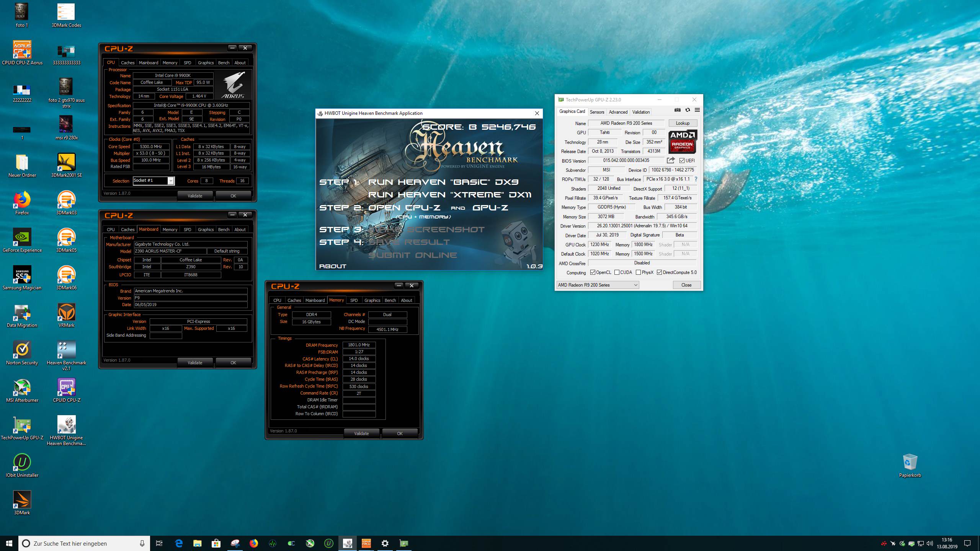Toggle the CUDA checkbox
Viewport: 980px width, 551px height.
(617, 272)
